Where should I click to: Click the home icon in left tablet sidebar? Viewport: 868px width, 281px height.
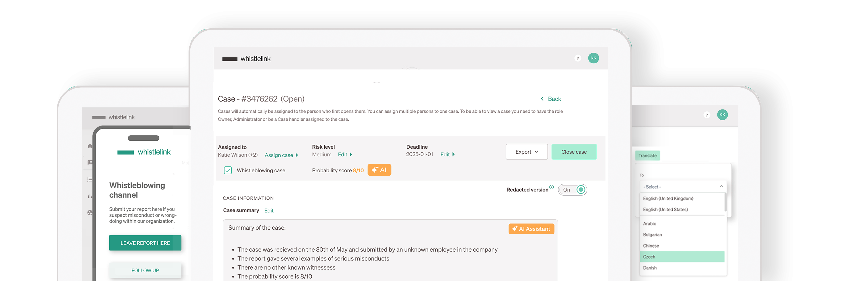click(x=90, y=146)
